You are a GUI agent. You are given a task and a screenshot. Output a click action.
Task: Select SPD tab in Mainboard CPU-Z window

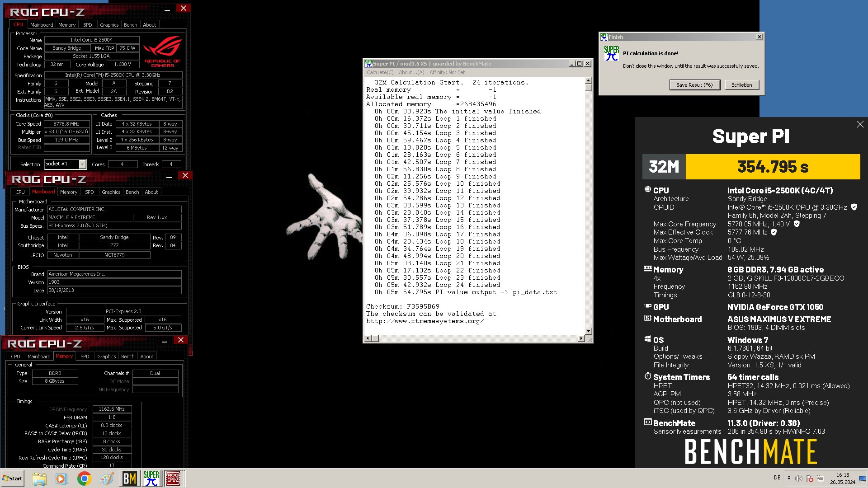point(90,192)
